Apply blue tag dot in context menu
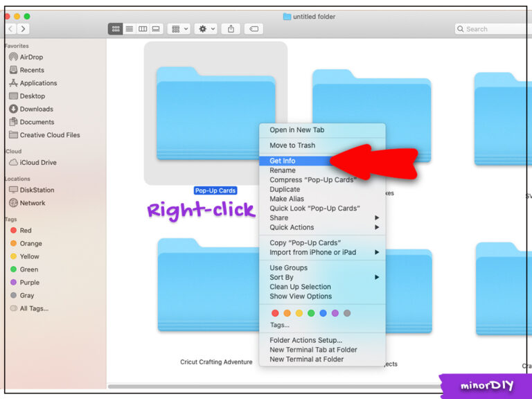 tap(323, 313)
